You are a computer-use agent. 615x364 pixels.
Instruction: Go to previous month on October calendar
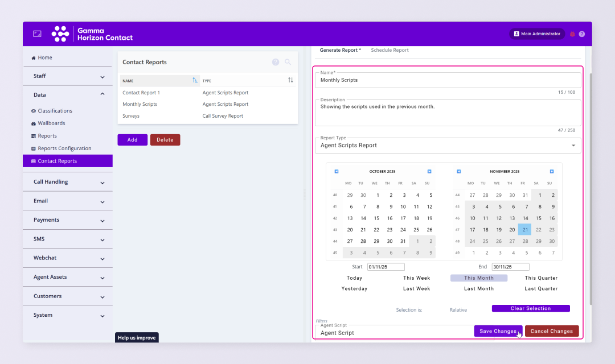pyautogui.click(x=337, y=171)
